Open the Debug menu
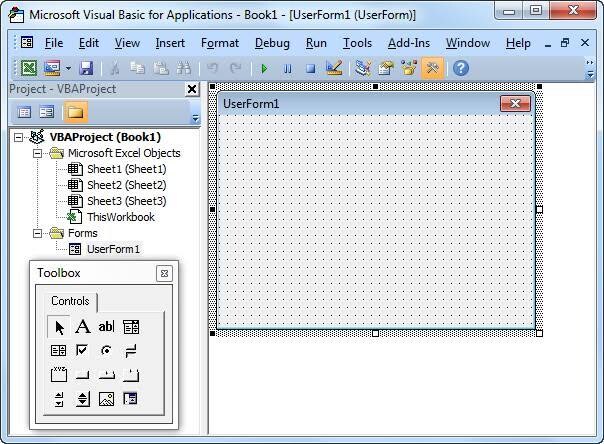The height and width of the screenshot is (444, 604). click(x=272, y=43)
